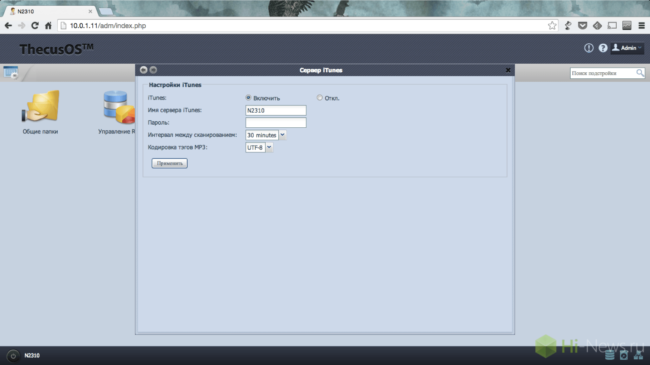The height and width of the screenshot is (365, 650).
Task: Close the N2310 browser tab
Action: tap(90, 11)
